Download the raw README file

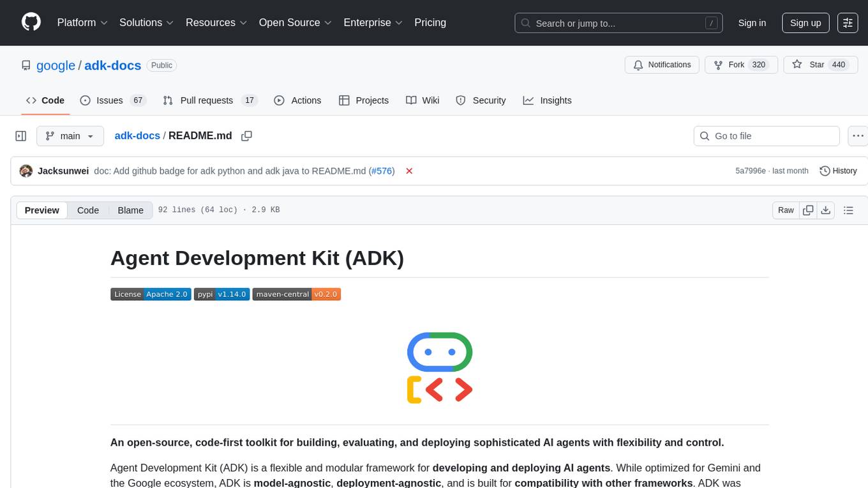pyautogui.click(x=825, y=210)
